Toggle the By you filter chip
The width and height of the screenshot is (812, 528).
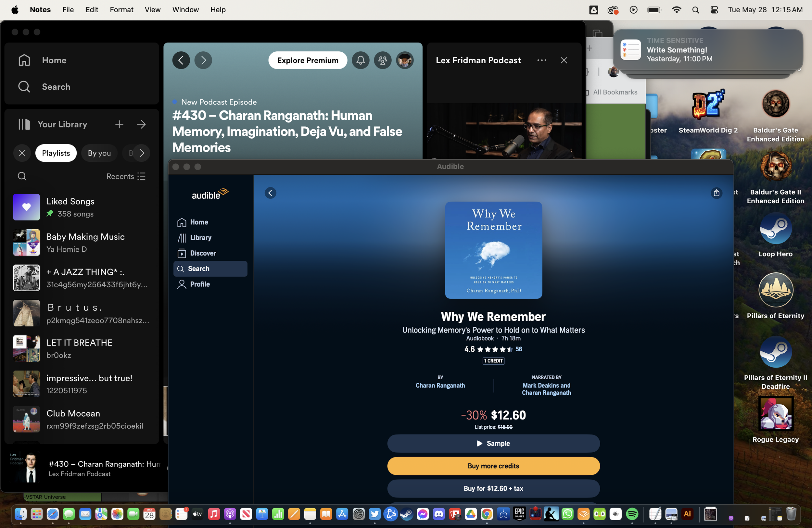click(x=99, y=153)
